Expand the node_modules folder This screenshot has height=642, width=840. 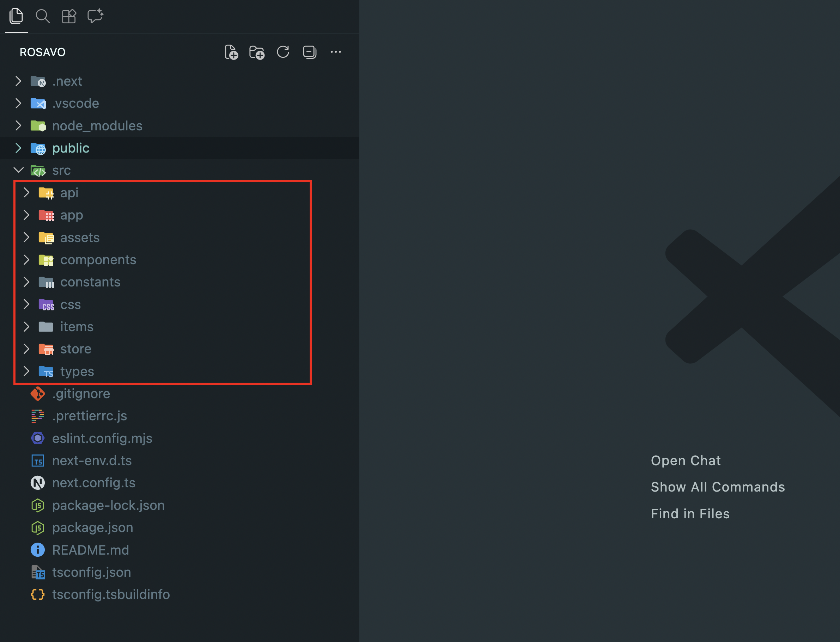[x=18, y=126]
